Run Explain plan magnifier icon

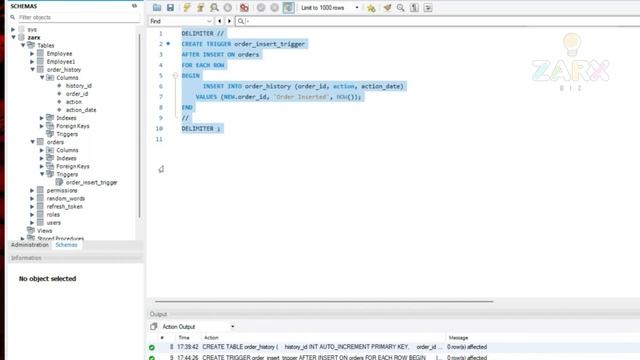point(214,7)
